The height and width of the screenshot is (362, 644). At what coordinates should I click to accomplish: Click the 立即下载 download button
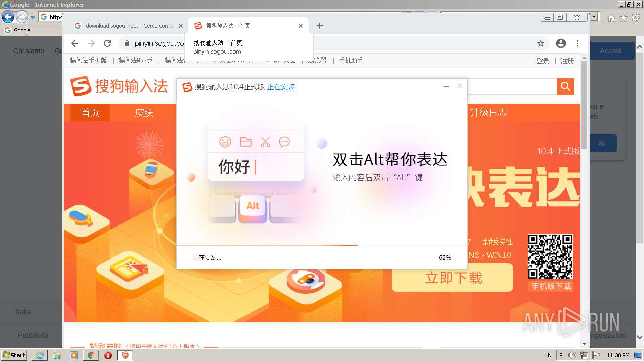point(453,278)
